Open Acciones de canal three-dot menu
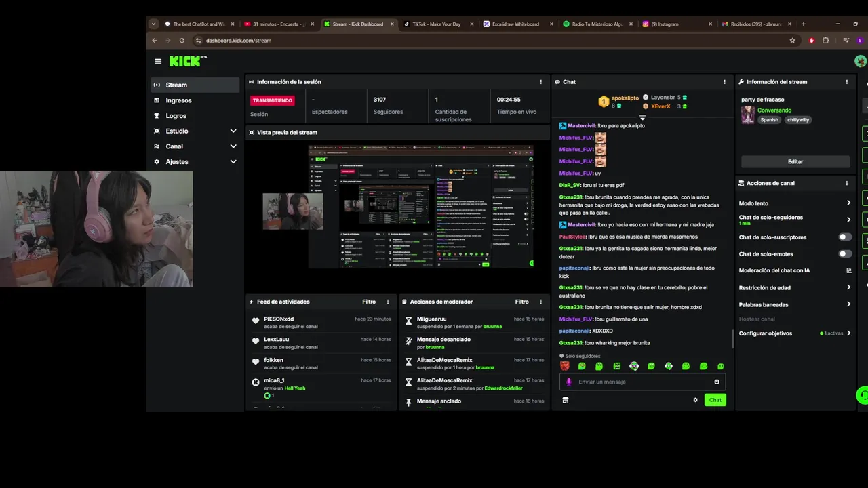Image resolution: width=868 pixels, height=488 pixels. [x=846, y=183]
